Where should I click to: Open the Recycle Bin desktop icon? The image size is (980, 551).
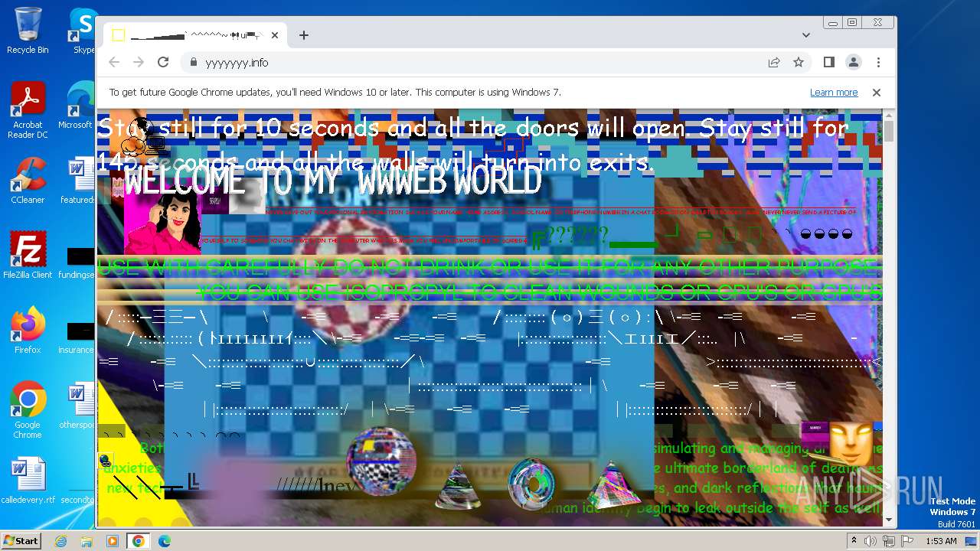point(28,31)
